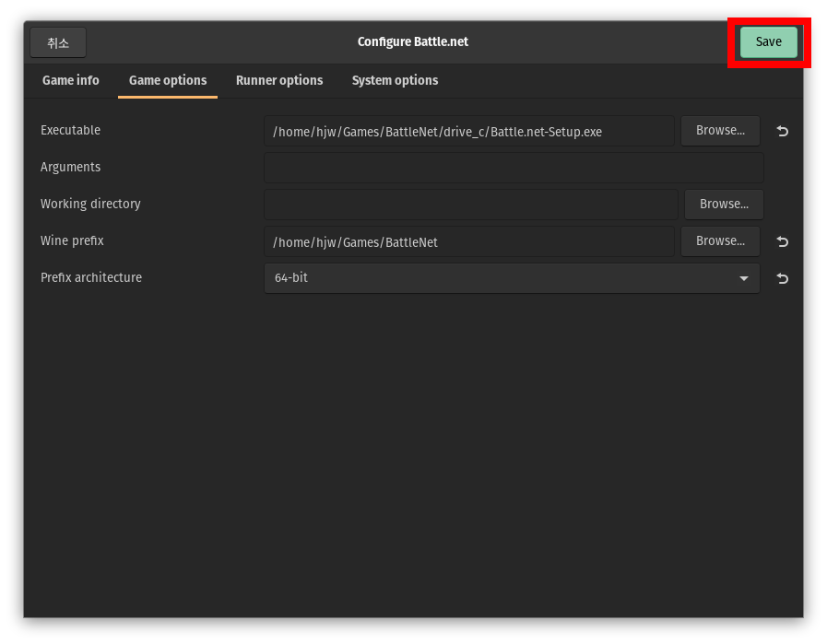Screen dimensions: 827x644
Task: Focus the Arguments input field
Action: coord(514,168)
